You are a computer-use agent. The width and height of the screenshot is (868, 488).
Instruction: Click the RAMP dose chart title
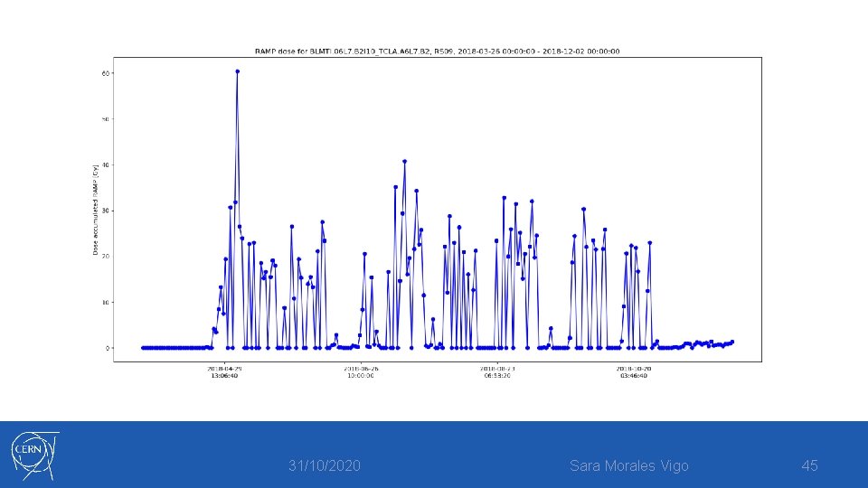click(x=437, y=51)
